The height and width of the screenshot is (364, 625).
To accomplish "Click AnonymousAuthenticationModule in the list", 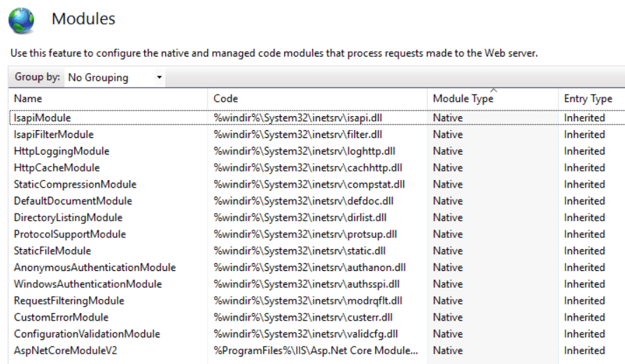I will pos(94,267).
